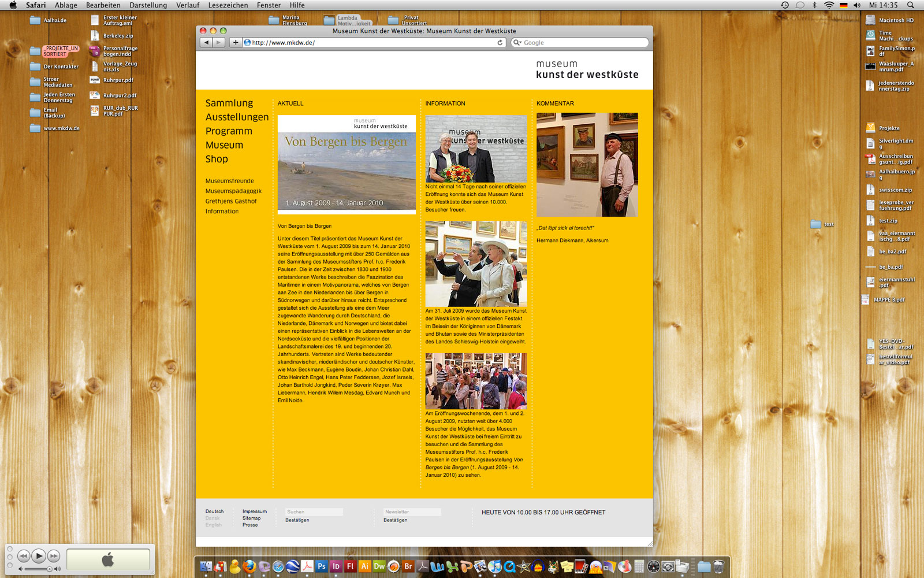The height and width of the screenshot is (578, 924).
Task: Open Finder from the Dock
Action: click(206, 566)
